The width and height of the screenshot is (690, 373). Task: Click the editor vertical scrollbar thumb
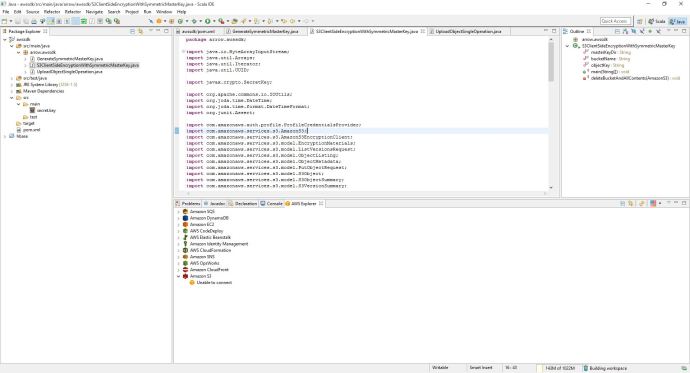551,62
